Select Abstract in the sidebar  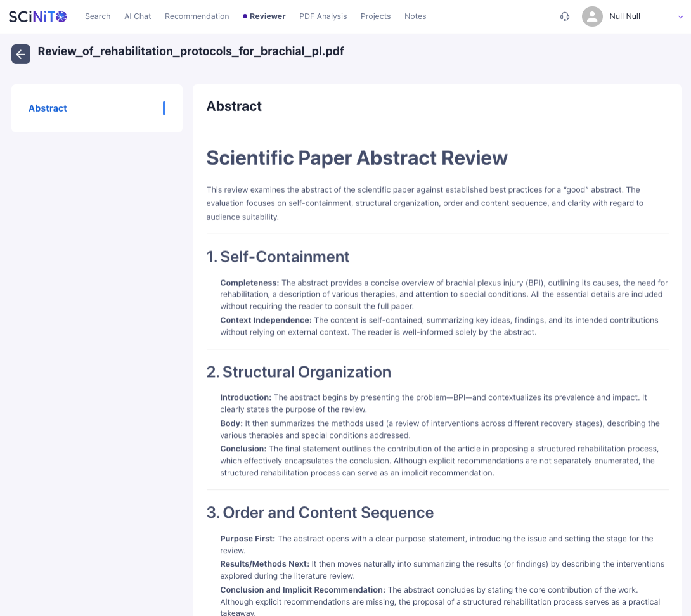point(48,108)
